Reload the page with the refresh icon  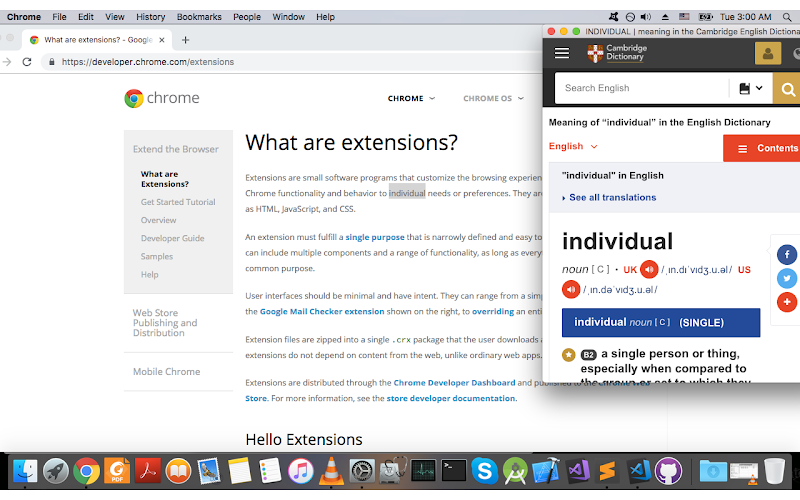[27, 62]
